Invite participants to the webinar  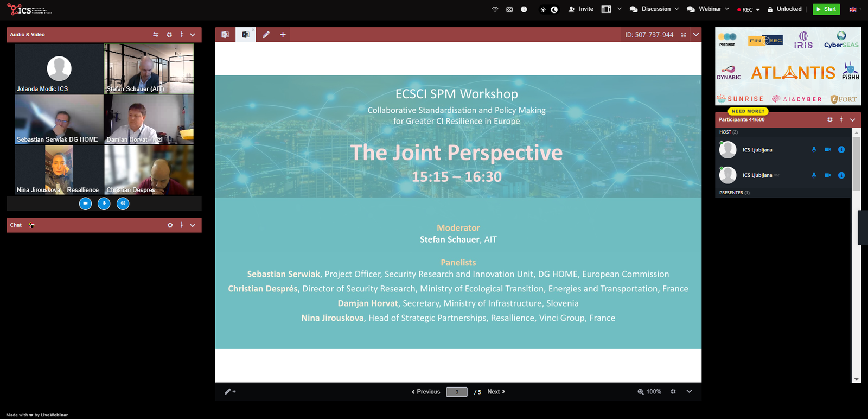point(580,9)
